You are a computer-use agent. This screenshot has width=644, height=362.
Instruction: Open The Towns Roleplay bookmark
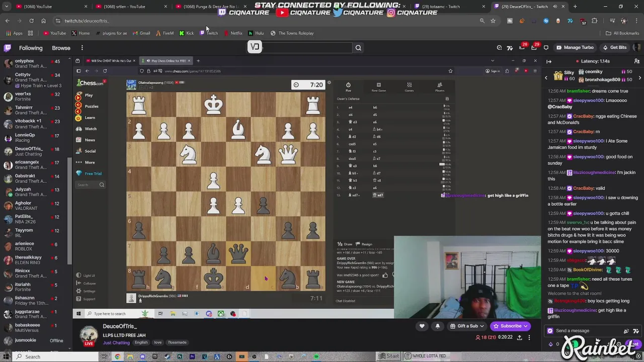click(x=292, y=33)
